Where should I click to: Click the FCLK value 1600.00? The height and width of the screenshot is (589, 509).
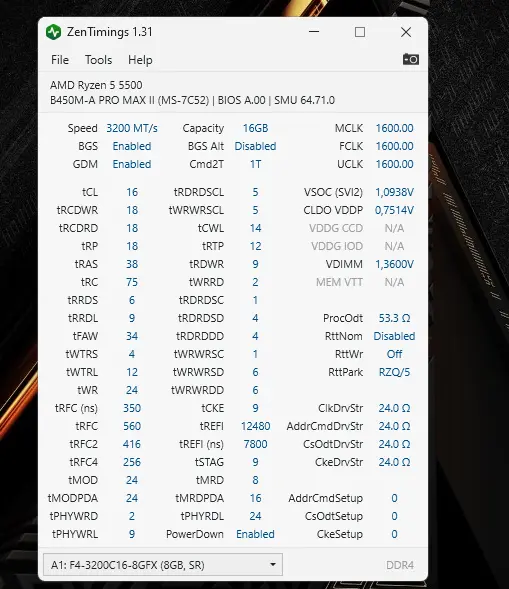[394, 146]
